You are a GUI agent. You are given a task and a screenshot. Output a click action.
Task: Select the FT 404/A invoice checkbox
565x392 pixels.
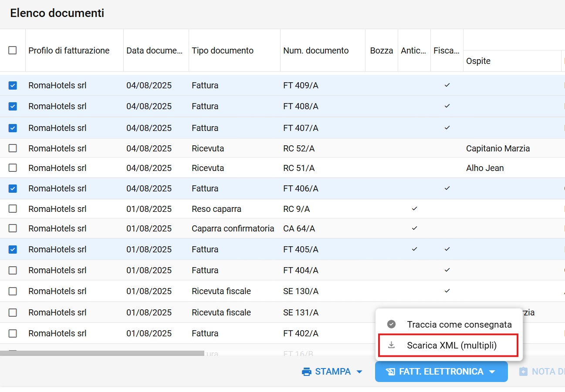(x=13, y=270)
